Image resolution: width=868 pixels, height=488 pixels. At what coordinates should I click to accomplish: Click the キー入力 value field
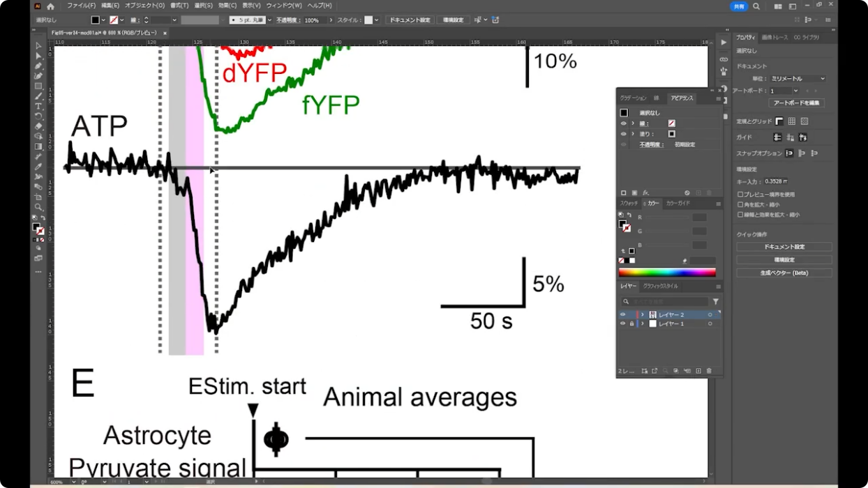pyautogui.click(x=776, y=181)
